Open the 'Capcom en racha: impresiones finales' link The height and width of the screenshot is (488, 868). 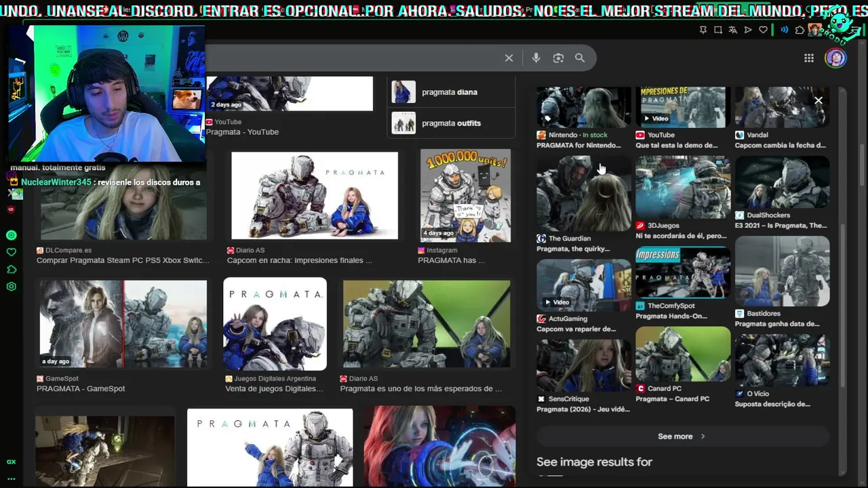[x=299, y=260]
